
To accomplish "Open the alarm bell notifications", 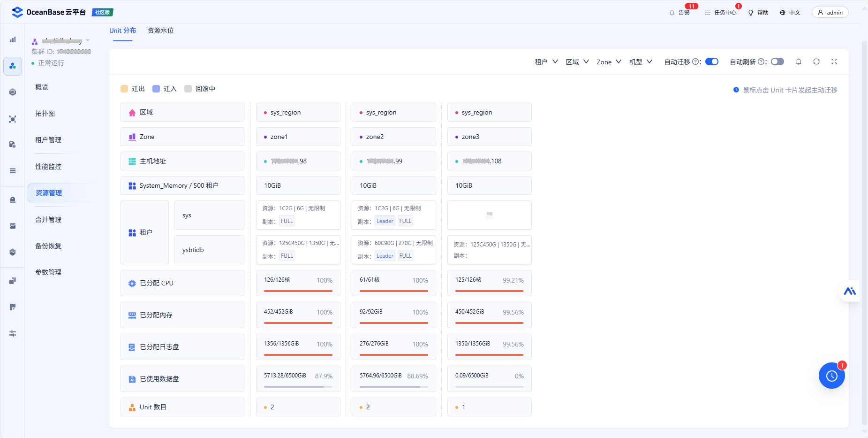I will (679, 13).
